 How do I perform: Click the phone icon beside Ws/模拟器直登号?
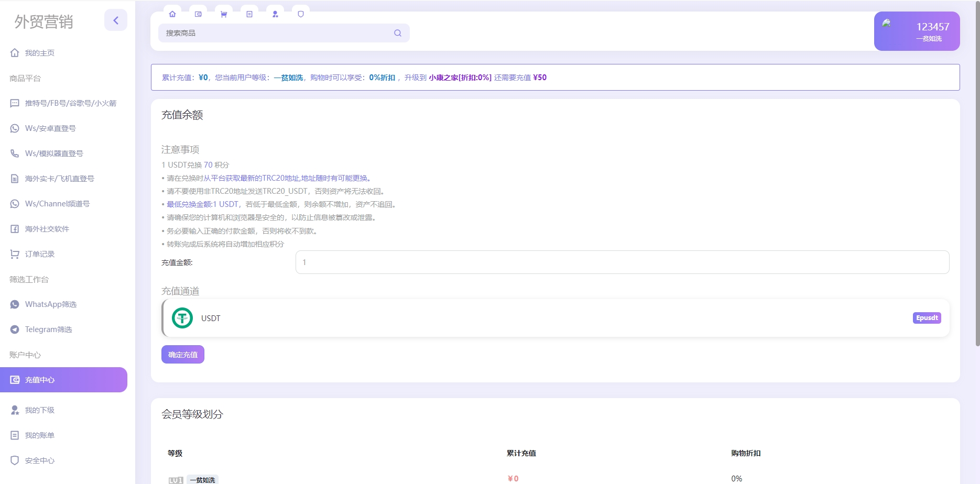tap(15, 153)
